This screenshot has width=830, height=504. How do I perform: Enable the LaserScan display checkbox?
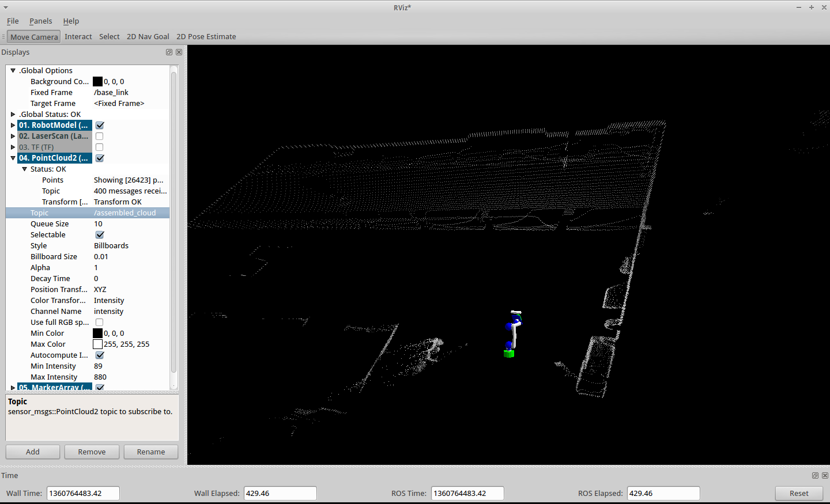coord(100,136)
